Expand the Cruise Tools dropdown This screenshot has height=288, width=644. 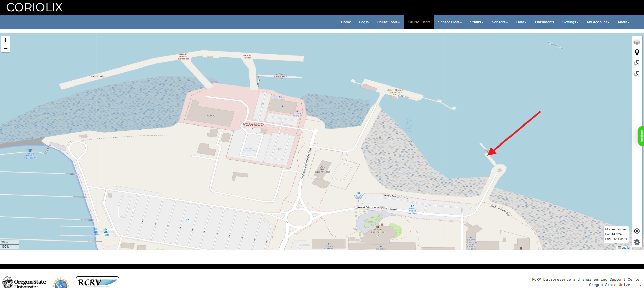pyautogui.click(x=388, y=22)
